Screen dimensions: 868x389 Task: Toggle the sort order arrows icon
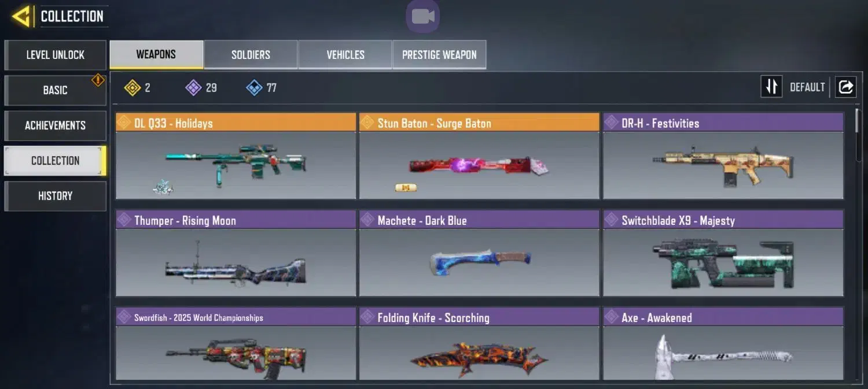coord(771,87)
